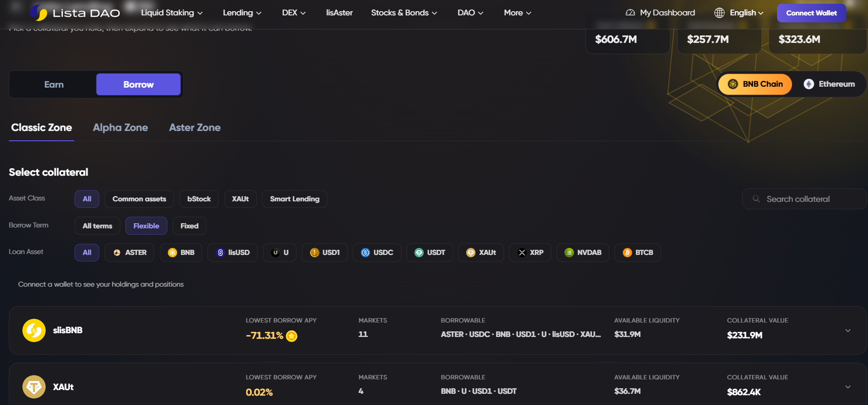Screen dimensions: 868x405
Task: Click the star badge beside -71.31% APY
Action: (x=292, y=336)
